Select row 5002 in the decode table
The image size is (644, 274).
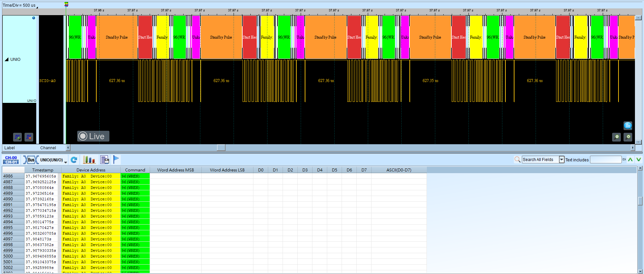(x=214, y=268)
